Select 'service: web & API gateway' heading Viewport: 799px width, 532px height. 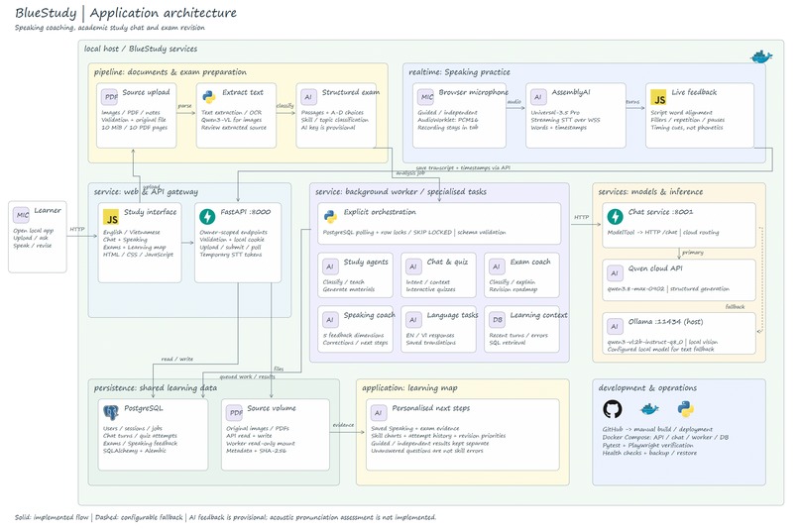pos(146,192)
